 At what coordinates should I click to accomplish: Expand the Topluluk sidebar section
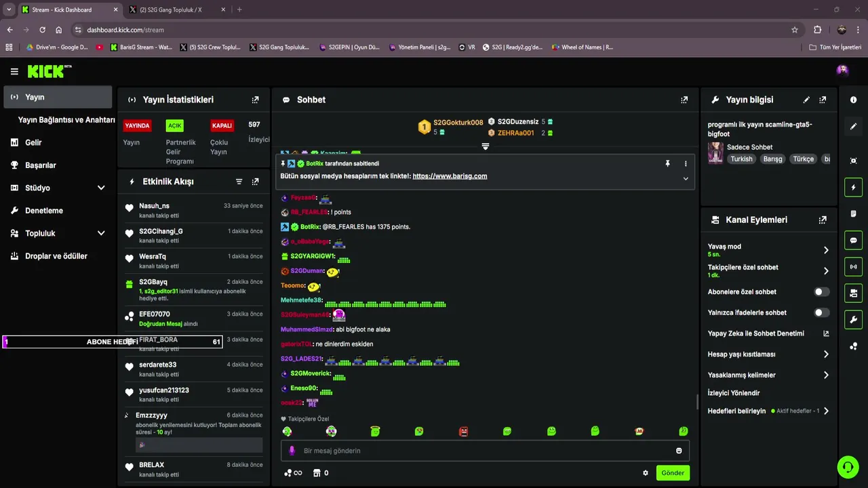click(101, 233)
